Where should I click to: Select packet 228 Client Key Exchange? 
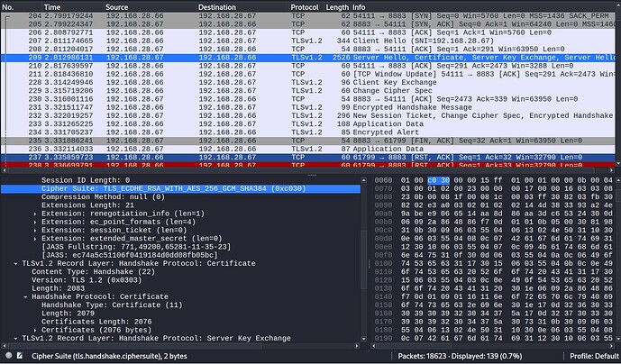pyautogui.click(x=308, y=82)
